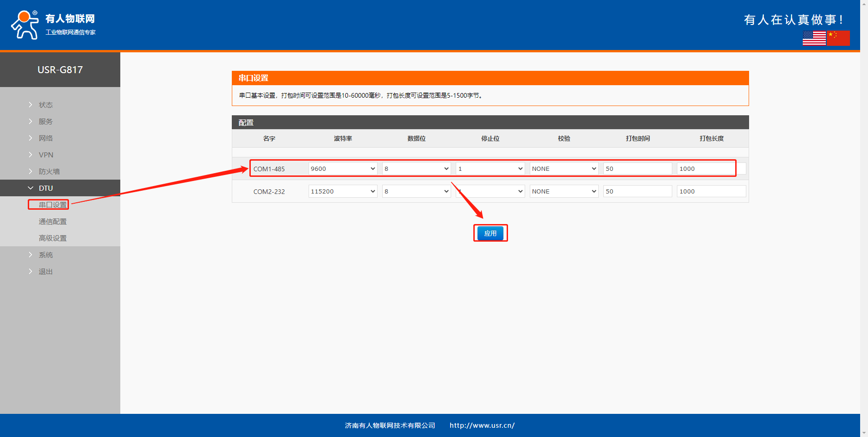Expand the 状态 menu chevron

[x=31, y=105]
